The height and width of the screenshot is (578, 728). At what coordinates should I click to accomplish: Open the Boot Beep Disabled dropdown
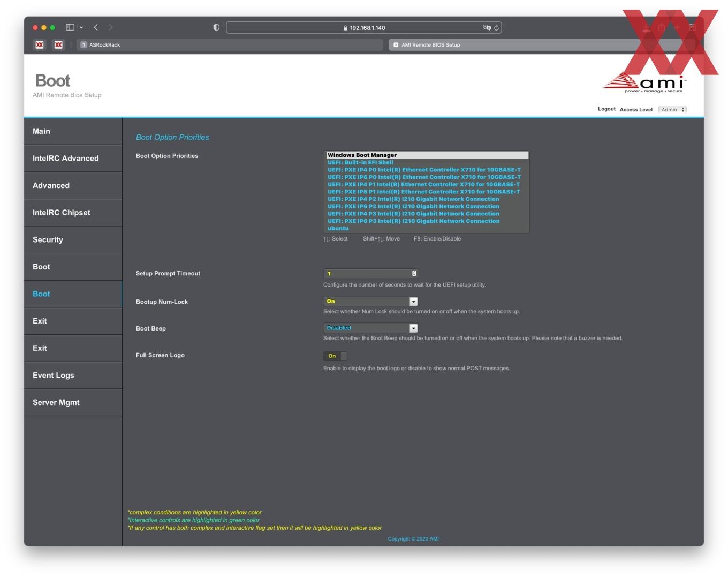370,328
